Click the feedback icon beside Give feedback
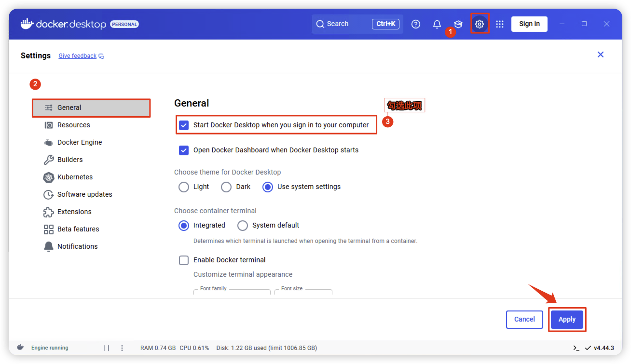This screenshot has height=364, width=631. click(101, 56)
